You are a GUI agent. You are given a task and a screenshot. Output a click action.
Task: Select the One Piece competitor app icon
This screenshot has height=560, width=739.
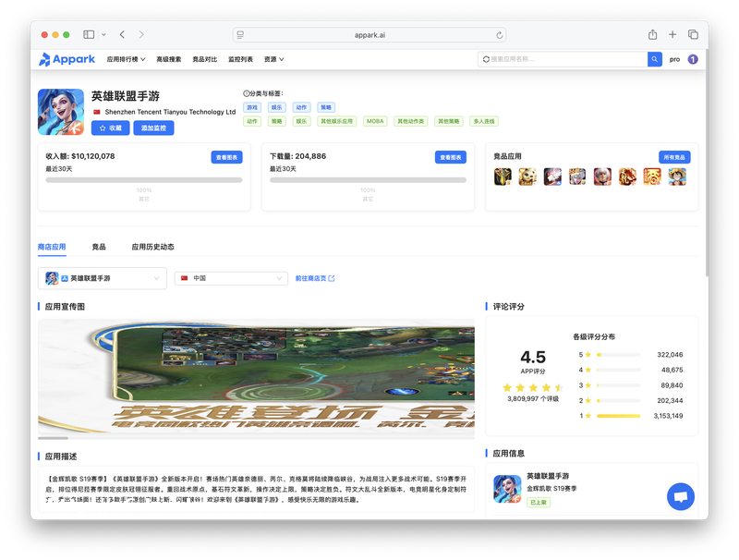coord(677,176)
